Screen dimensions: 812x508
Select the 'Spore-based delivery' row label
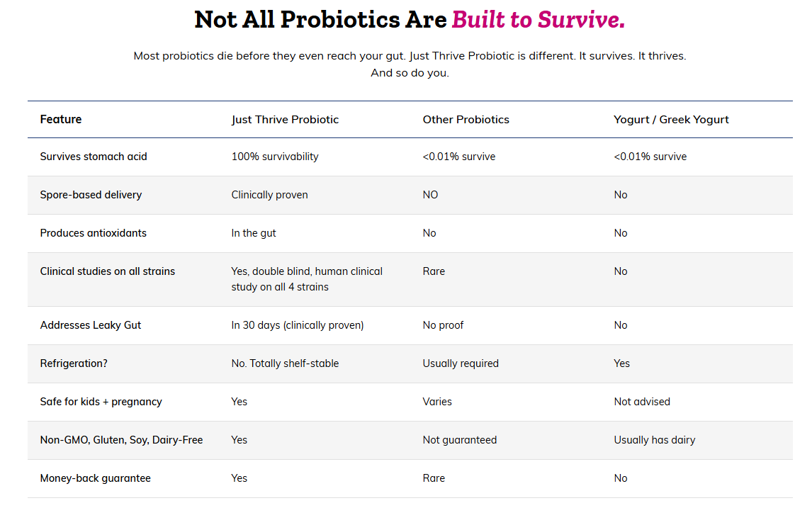91,195
